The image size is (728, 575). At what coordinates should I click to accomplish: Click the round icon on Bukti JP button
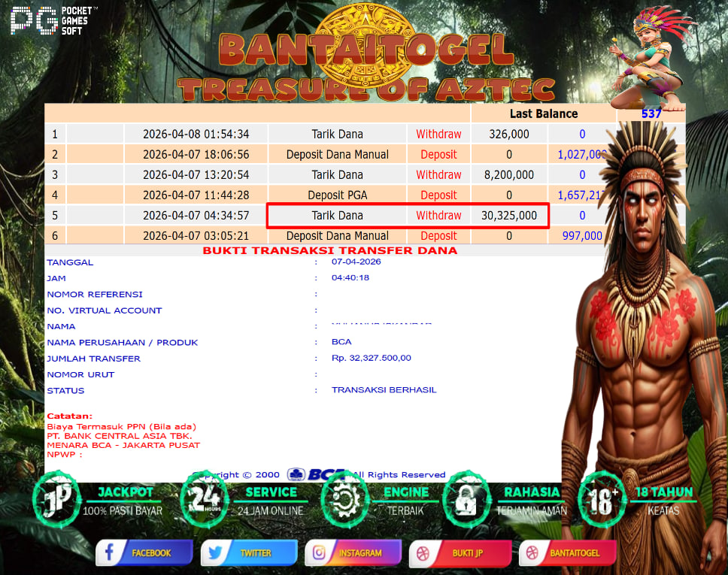(x=423, y=553)
